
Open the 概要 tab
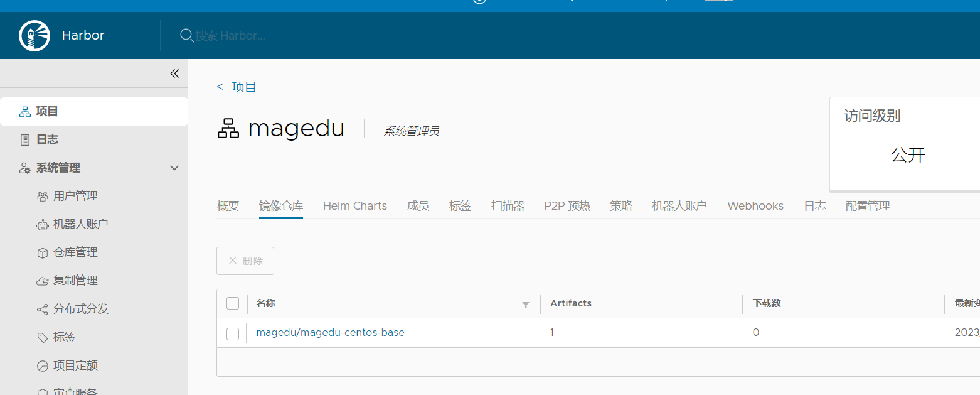click(228, 206)
